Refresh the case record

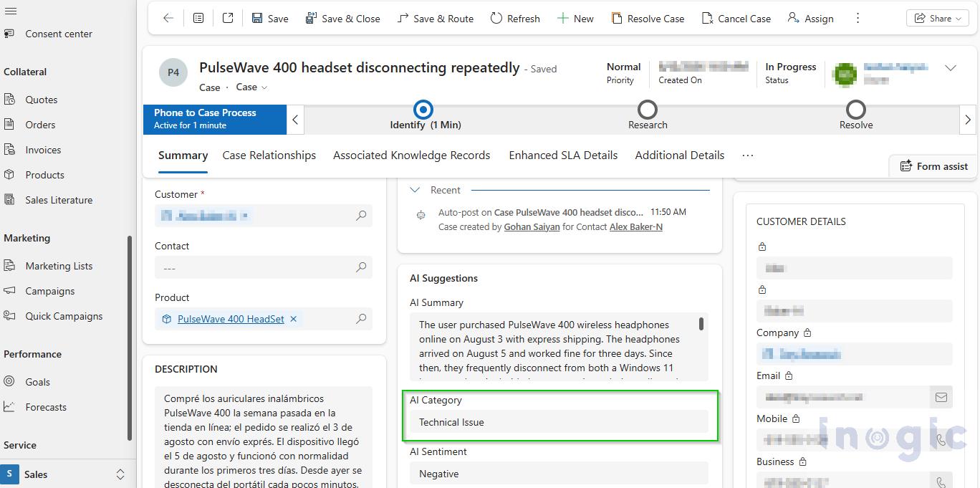[x=515, y=19]
